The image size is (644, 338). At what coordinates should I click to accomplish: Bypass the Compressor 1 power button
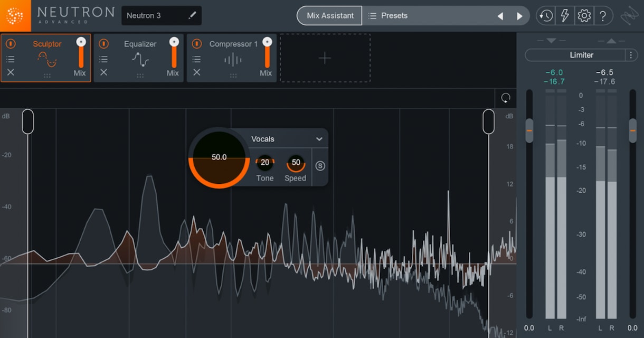tap(196, 44)
